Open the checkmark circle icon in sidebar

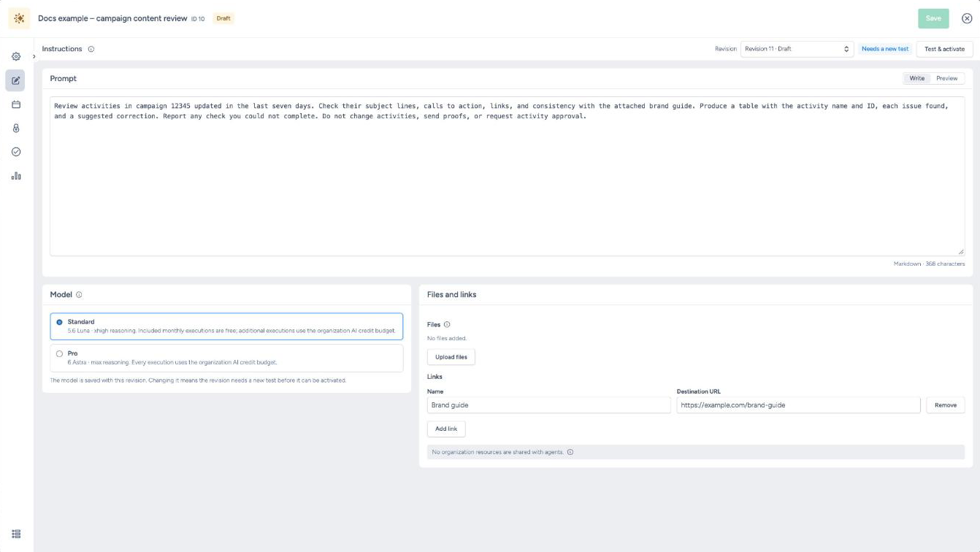[x=16, y=152]
